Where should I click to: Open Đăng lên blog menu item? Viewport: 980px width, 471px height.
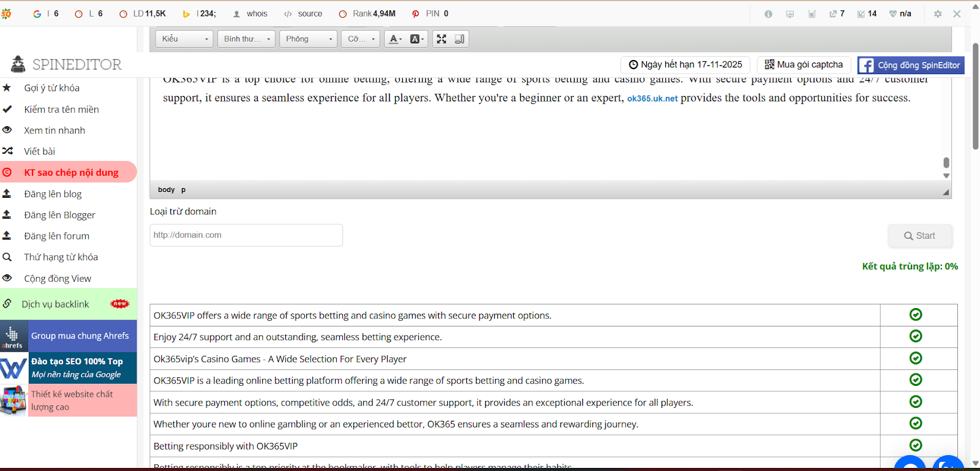pos(53,194)
